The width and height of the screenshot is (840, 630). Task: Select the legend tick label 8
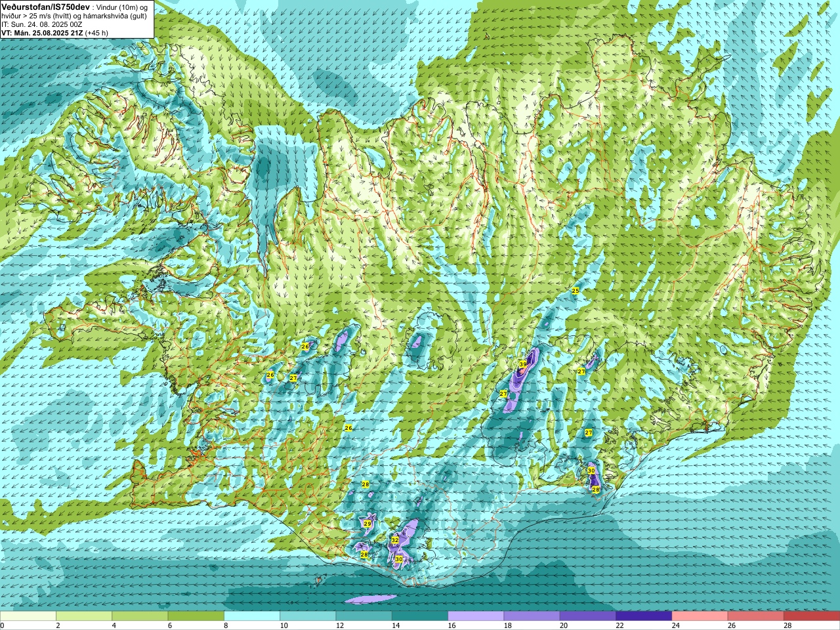226,625
